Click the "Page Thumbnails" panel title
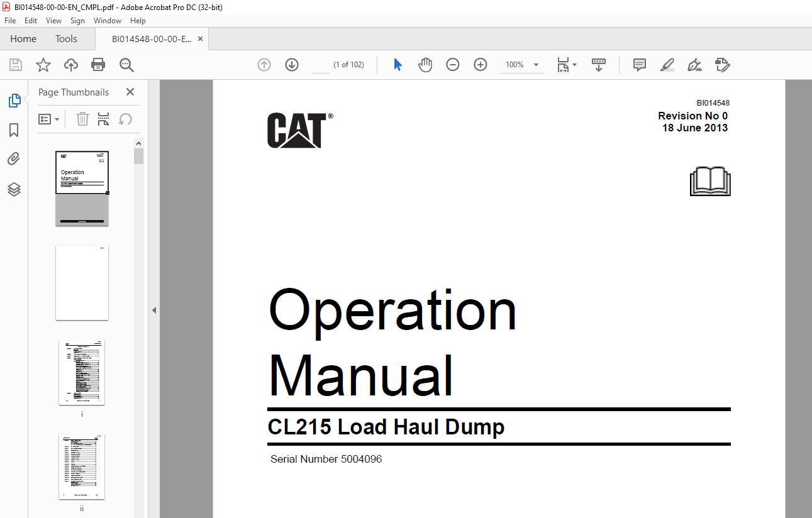Image resolution: width=812 pixels, height=518 pixels. (74, 92)
